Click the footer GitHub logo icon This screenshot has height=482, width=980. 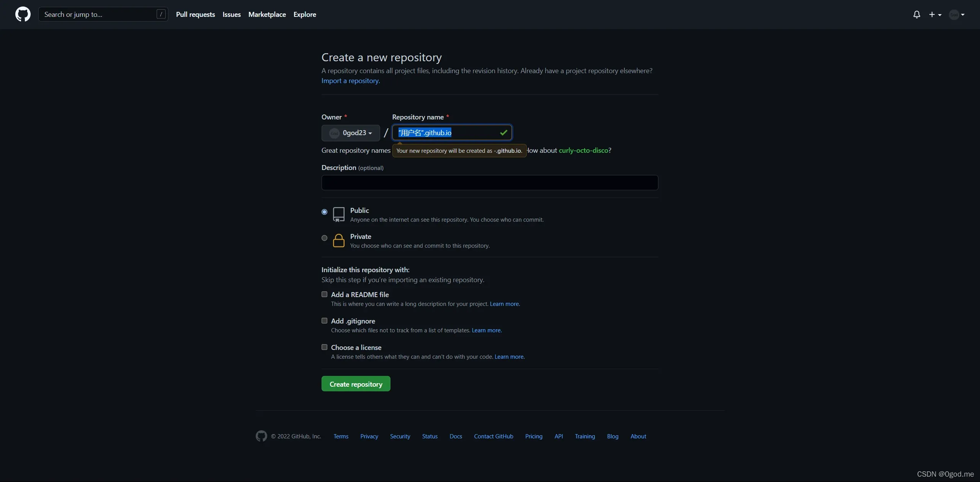click(261, 436)
